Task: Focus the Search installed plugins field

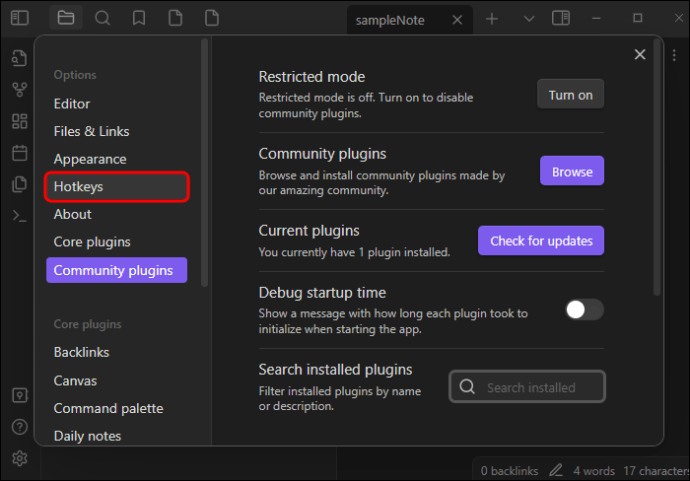Action: [527, 387]
